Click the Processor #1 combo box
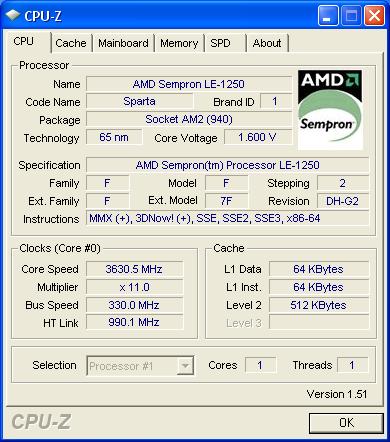390x442 pixels. pyautogui.click(x=140, y=366)
